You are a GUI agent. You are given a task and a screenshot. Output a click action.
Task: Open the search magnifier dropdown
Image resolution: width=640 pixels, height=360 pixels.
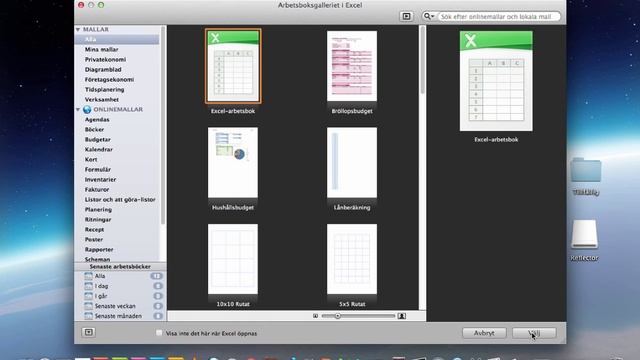(429, 16)
